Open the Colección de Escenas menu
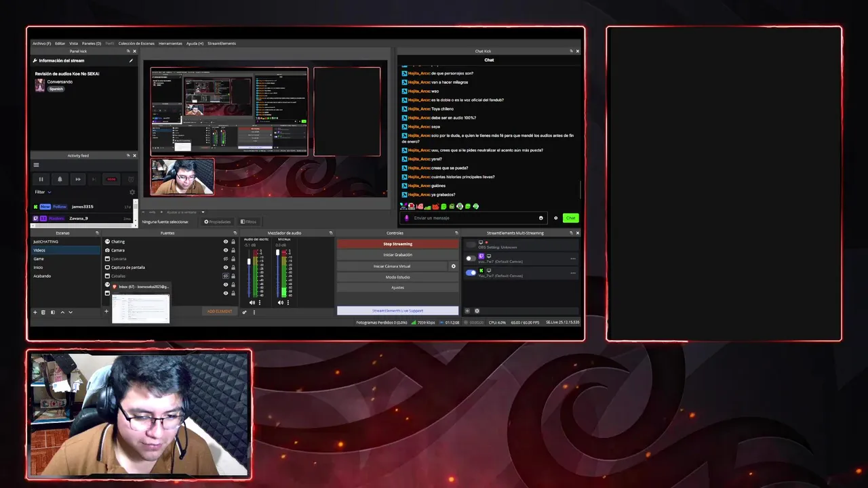The width and height of the screenshot is (868, 488). coord(136,43)
